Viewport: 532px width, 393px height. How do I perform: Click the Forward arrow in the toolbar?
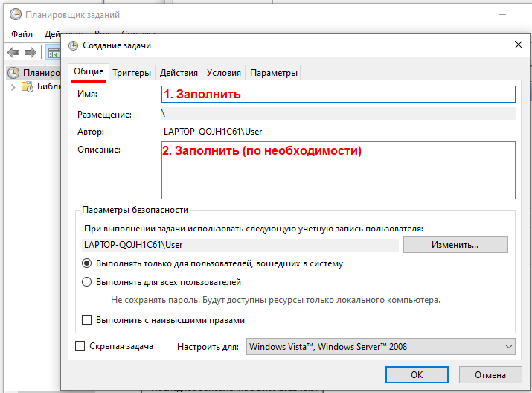(x=30, y=52)
